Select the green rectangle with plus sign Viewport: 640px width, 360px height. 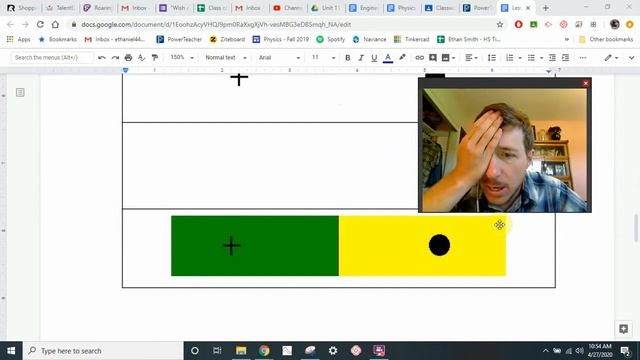click(255, 246)
